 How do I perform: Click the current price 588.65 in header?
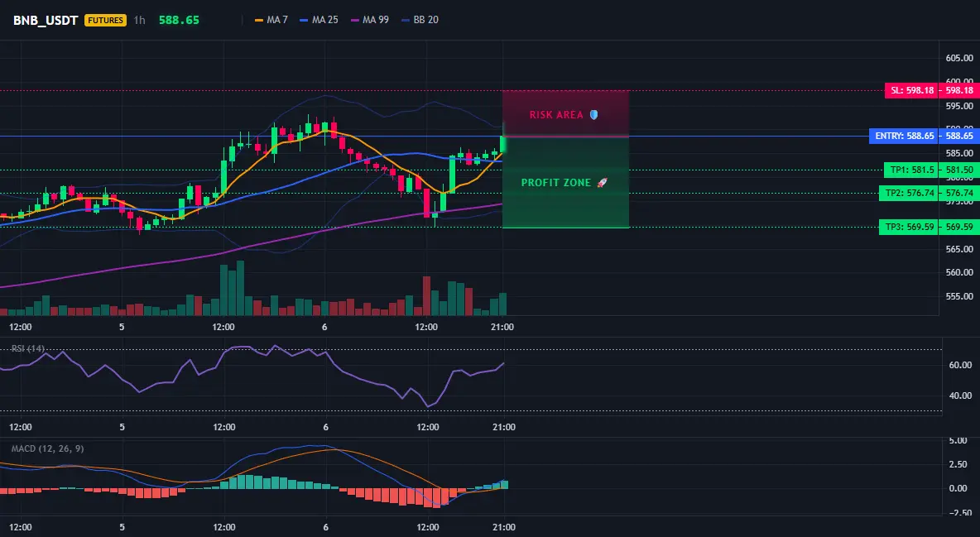[179, 20]
